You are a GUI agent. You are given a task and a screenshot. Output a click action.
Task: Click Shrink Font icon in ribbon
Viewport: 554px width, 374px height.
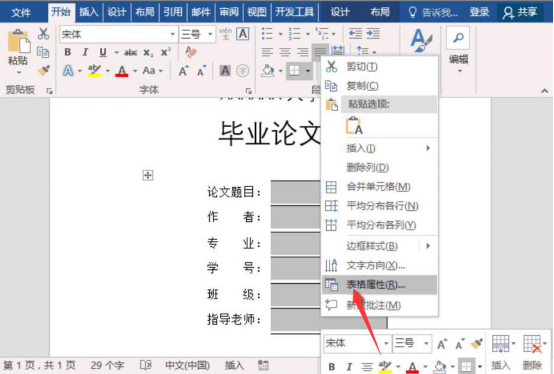coord(201,71)
